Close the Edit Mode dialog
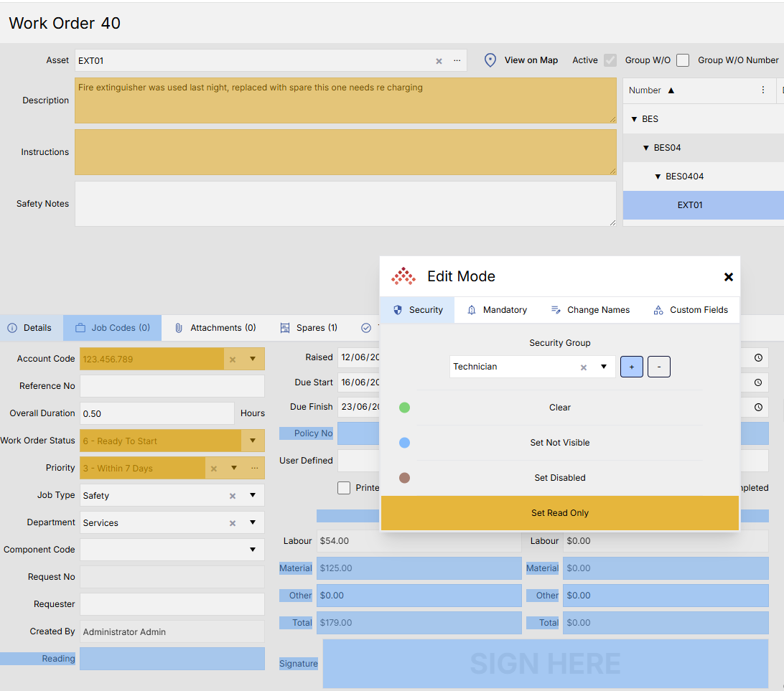This screenshot has width=784, height=691. (x=728, y=277)
